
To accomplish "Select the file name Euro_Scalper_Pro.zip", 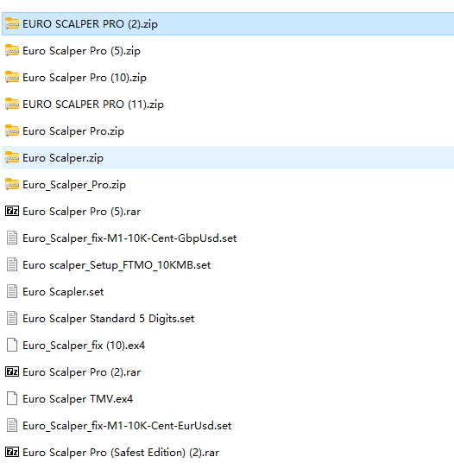I will (74, 185).
